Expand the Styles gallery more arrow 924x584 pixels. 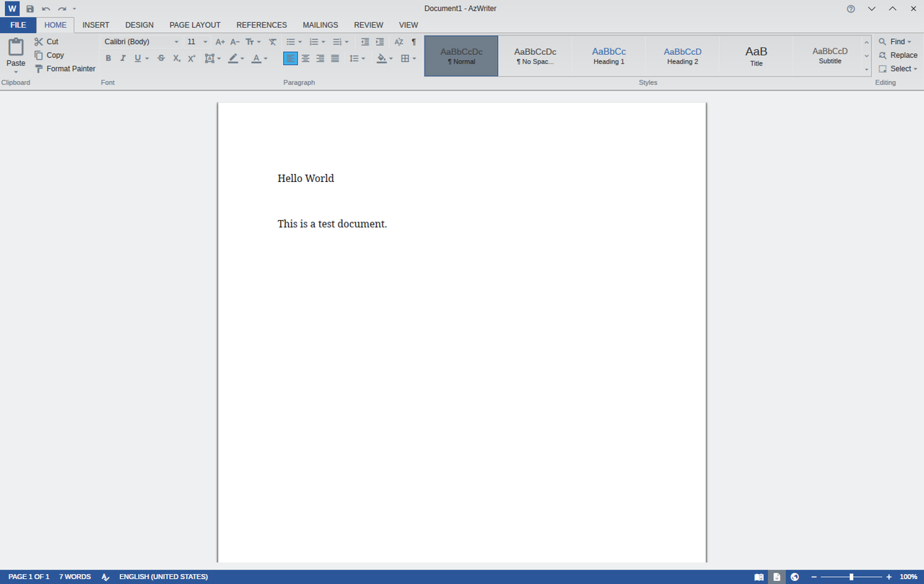coord(867,69)
